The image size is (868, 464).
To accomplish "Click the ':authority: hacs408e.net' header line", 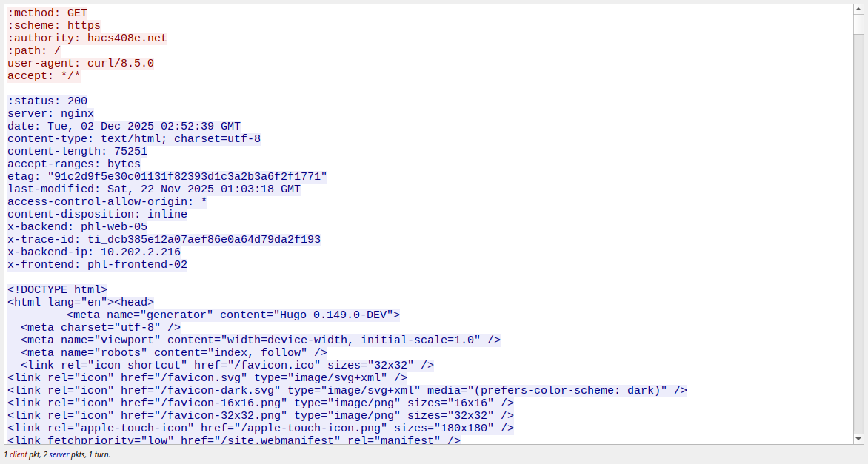I will pyautogui.click(x=87, y=38).
